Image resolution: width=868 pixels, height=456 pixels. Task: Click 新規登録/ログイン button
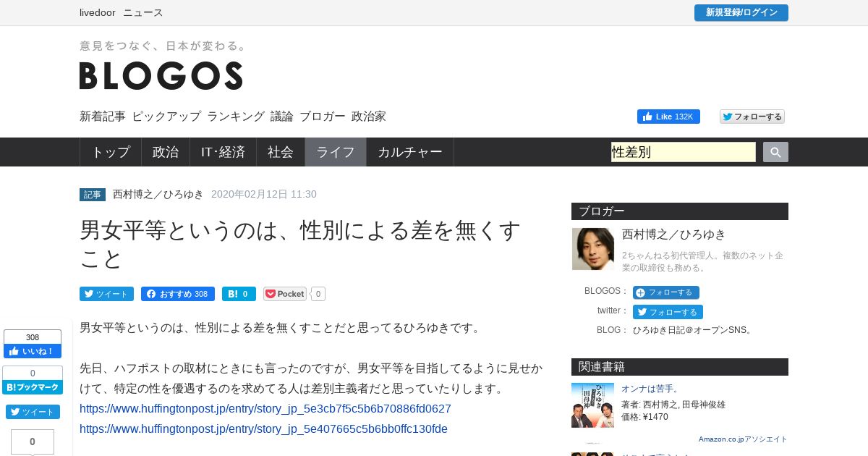point(741,12)
